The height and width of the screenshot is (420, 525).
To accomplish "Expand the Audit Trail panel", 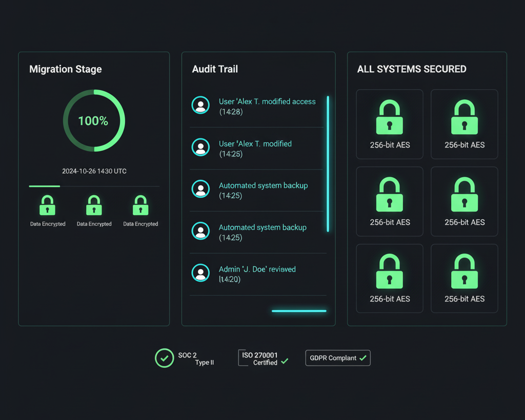I will click(258, 188).
